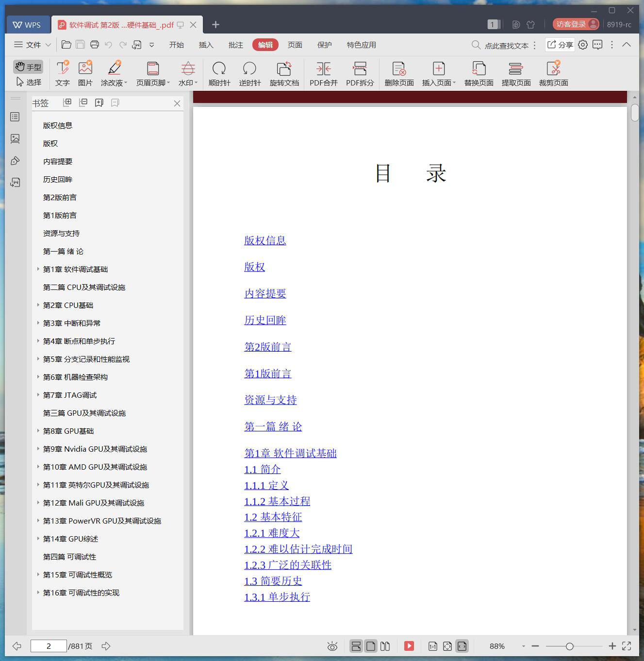This screenshot has height=661, width=644.
Task: Expand all bookmarks icon in 书签 panel
Action: point(67,102)
